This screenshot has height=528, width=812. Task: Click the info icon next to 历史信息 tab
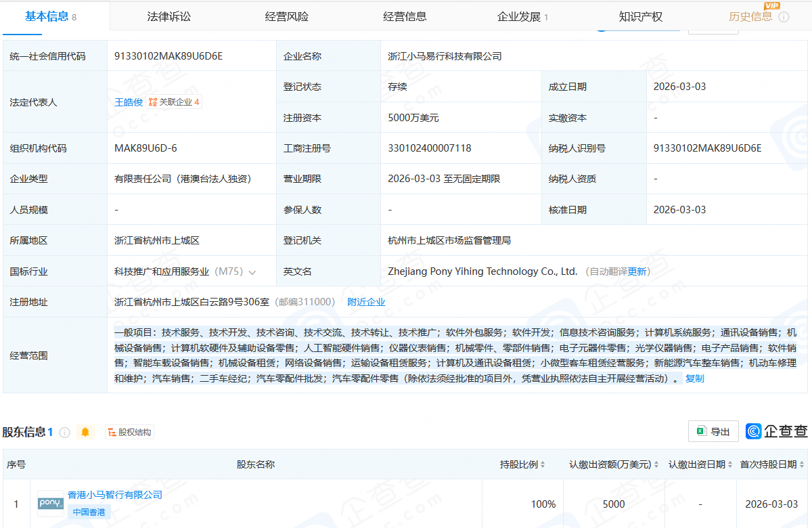click(x=784, y=16)
